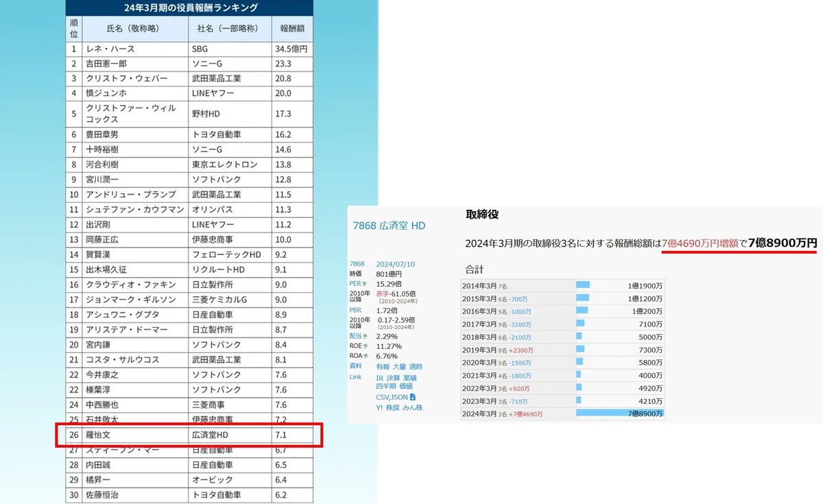Click the 2019年3月 row with +2300万

(x=562, y=349)
